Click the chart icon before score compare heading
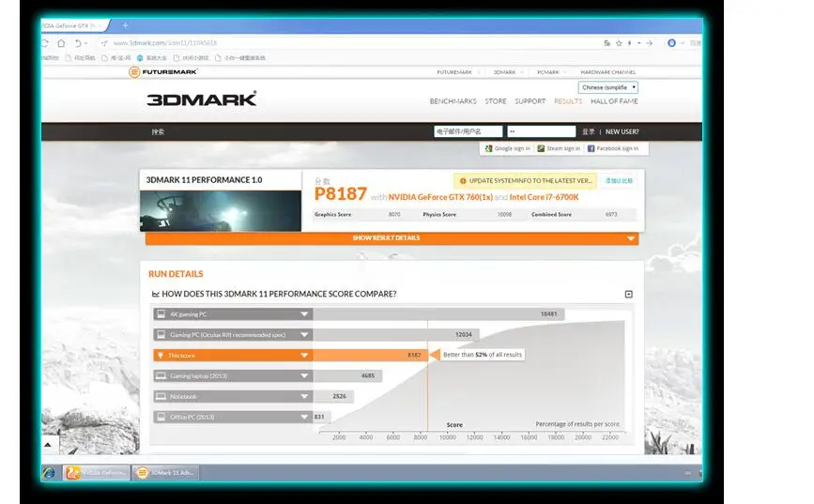The width and height of the screenshot is (814, 504). (155, 294)
